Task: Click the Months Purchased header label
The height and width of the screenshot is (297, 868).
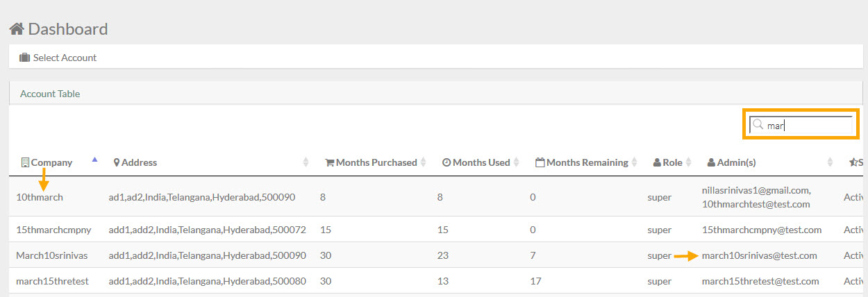Action: pyautogui.click(x=376, y=162)
